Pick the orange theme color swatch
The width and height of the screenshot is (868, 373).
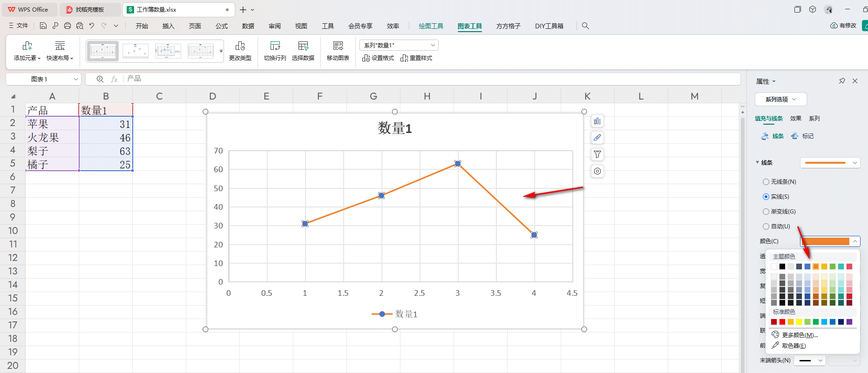pyautogui.click(x=816, y=266)
